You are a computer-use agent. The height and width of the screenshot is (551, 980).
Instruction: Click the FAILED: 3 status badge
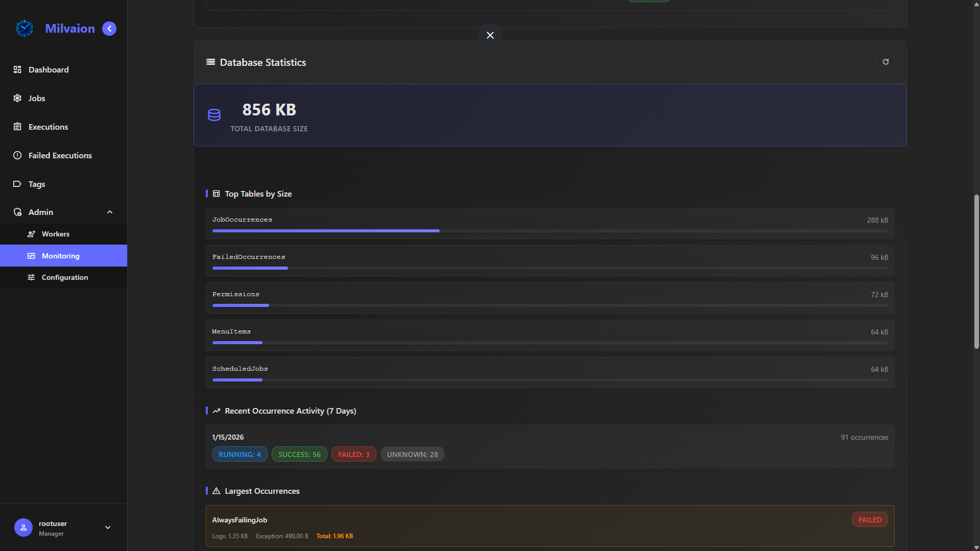coord(353,454)
